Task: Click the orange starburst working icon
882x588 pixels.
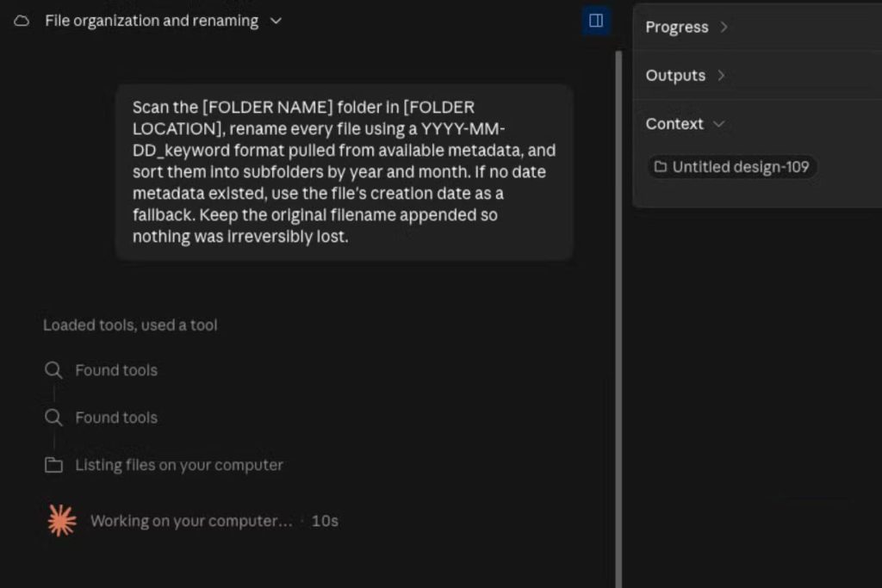Action: coord(62,521)
